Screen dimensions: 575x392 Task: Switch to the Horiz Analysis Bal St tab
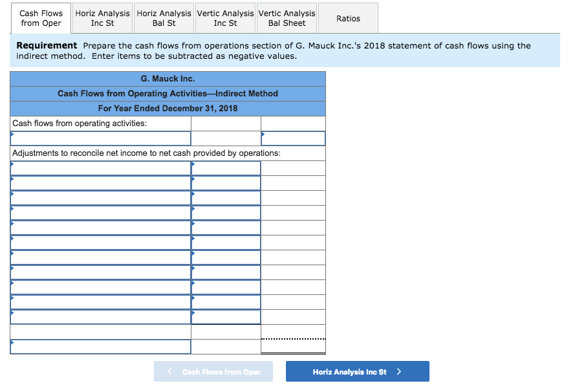[x=163, y=17]
